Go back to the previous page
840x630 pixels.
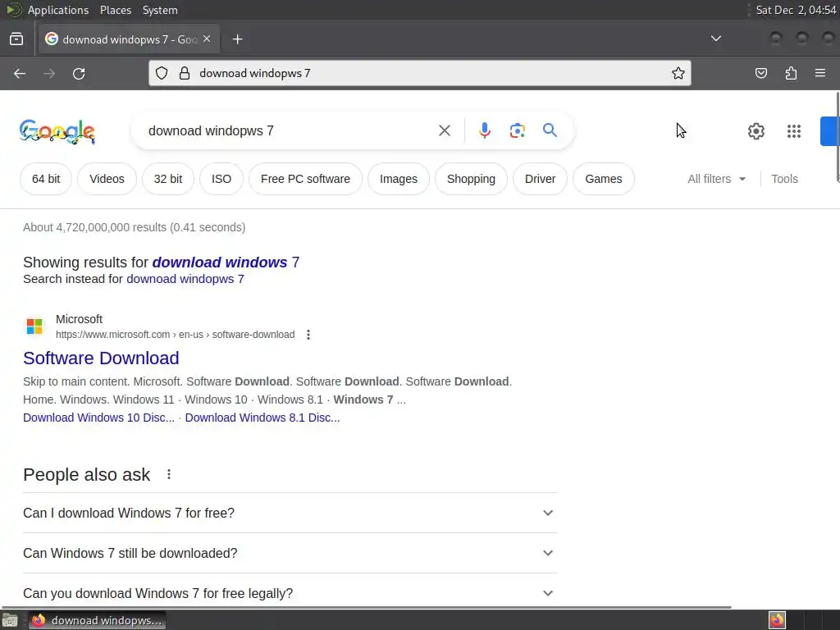pos(20,73)
